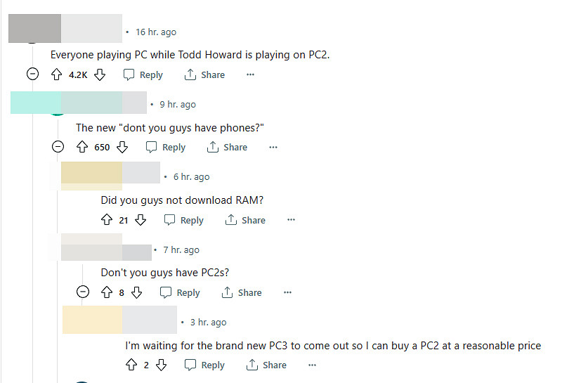Share the "dont you guys have phones?" comment

tap(227, 147)
